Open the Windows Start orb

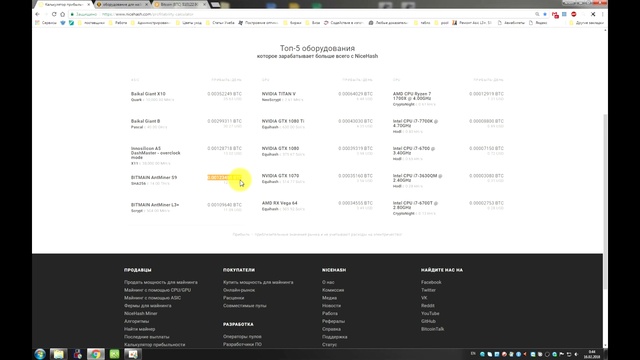click(x=40, y=354)
